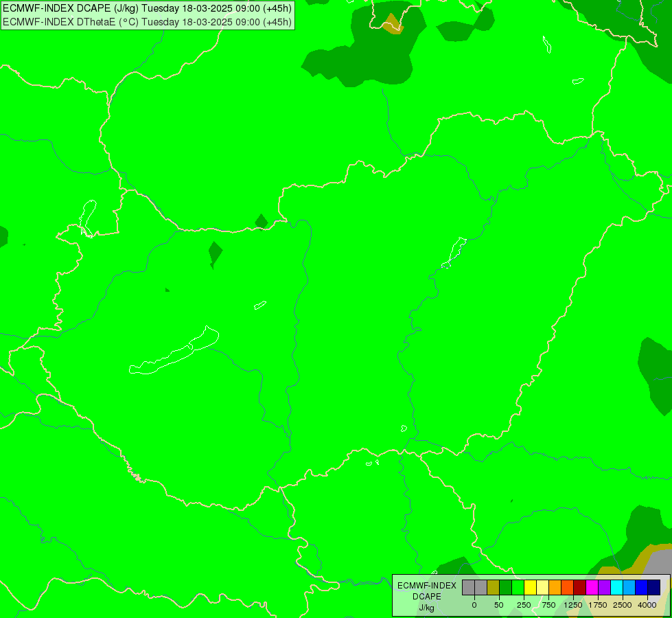
Task: Click the long Lake Balaton outline on map
Action: coord(174,352)
